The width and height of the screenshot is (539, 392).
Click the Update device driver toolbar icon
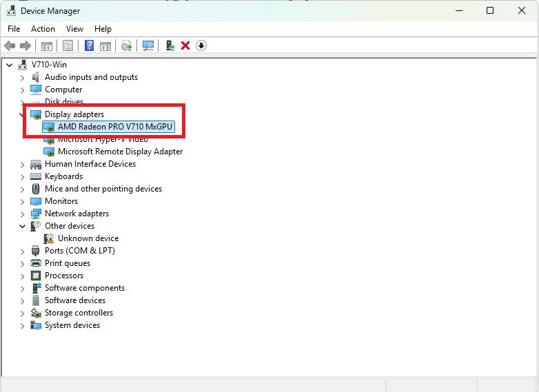click(x=127, y=45)
